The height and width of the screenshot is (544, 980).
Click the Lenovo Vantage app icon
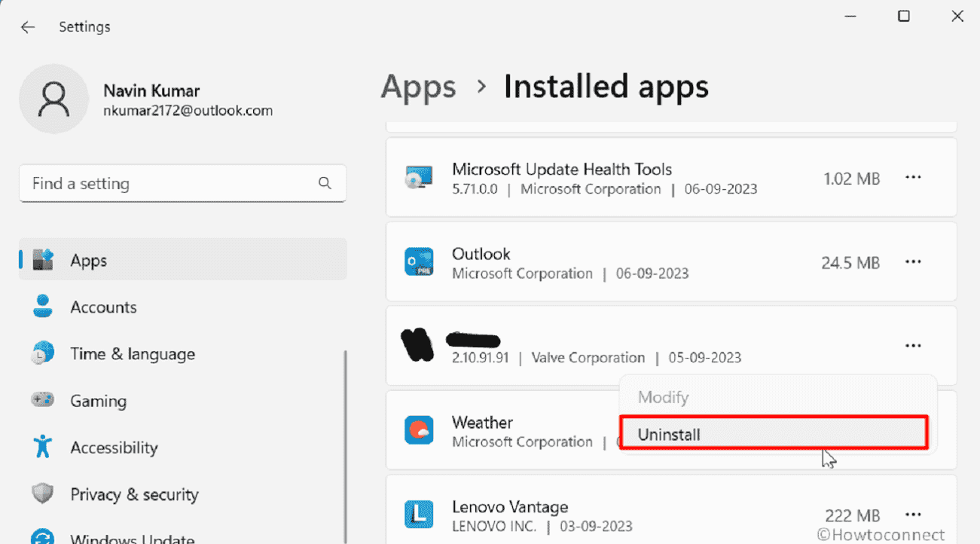click(x=419, y=515)
